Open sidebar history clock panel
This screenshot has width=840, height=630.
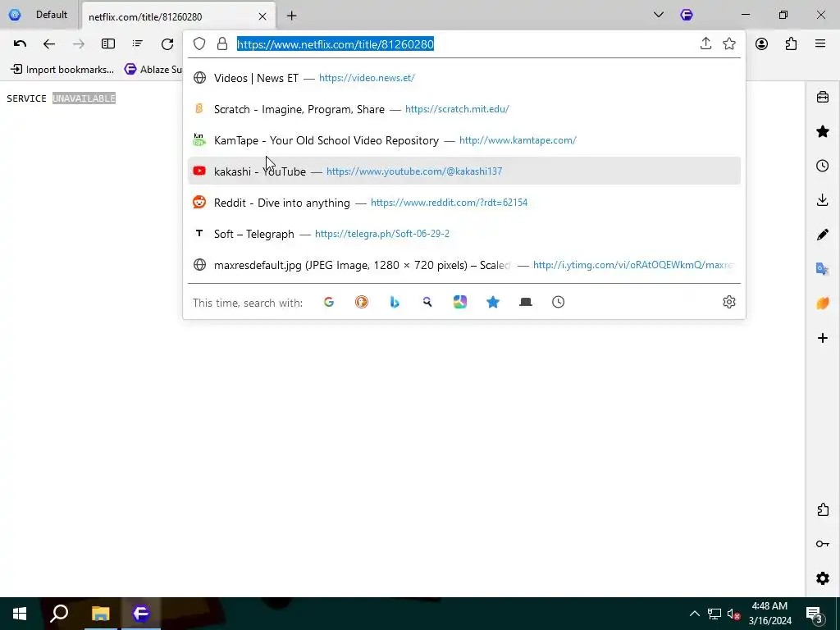pos(823,166)
